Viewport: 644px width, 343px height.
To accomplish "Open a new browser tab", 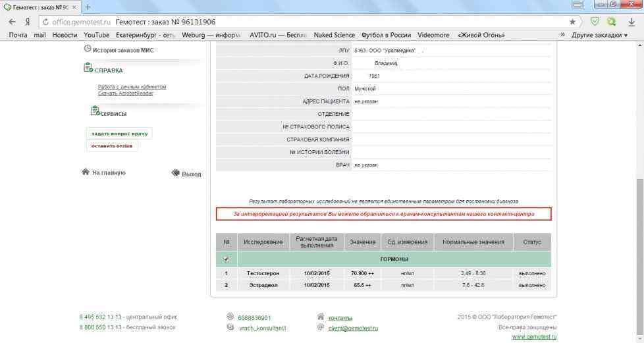I will click(x=88, y=7).
